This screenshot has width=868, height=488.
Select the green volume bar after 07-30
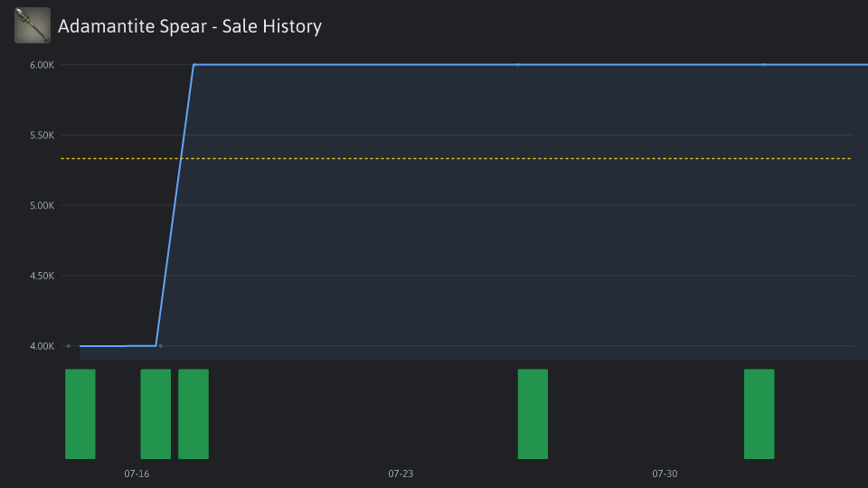(759, 414)
